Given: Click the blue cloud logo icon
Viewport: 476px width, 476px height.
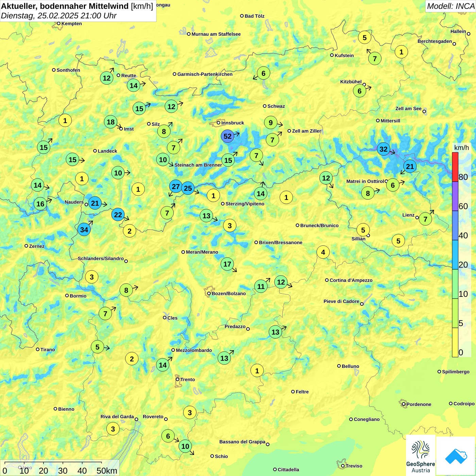Looking at the screenshot, I should click(456, 456).
